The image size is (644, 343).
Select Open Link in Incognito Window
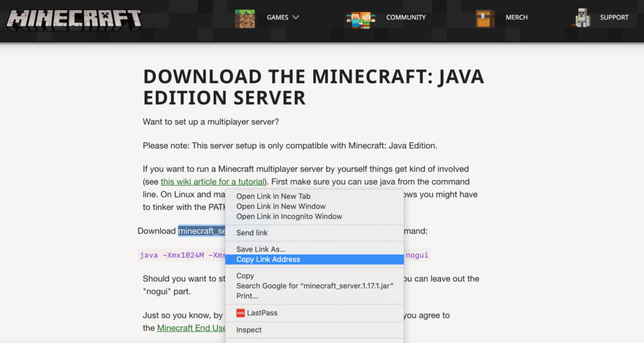pos(289,216)
